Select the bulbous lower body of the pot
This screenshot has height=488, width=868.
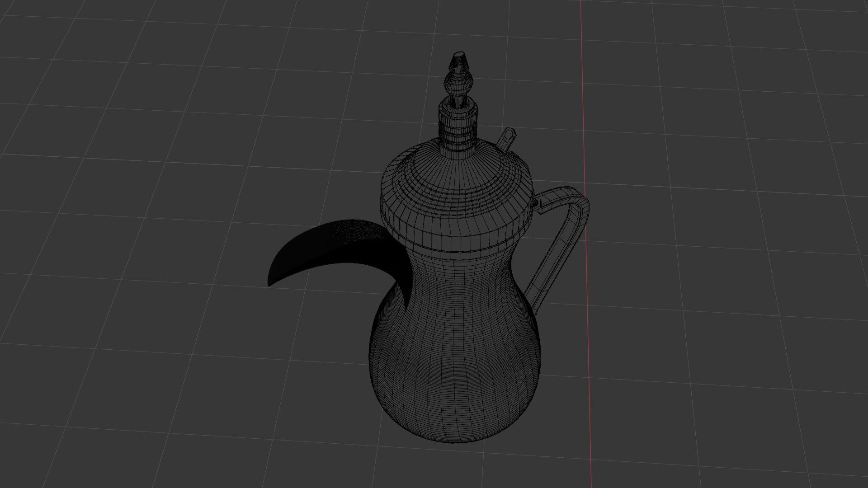456,357
